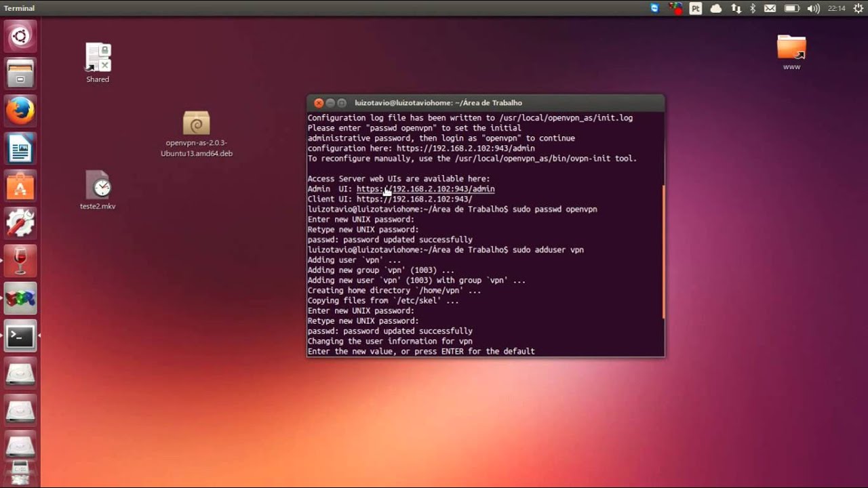Click the "Adding user `vpn' ..." line
Screen dimensions: 868x488
click(354, 260)
